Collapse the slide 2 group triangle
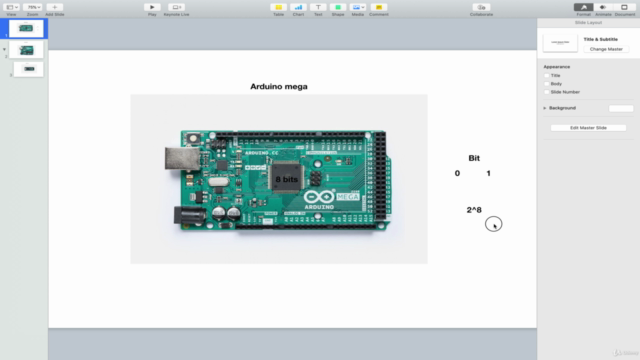640x360 pixels. coord(4,49)
